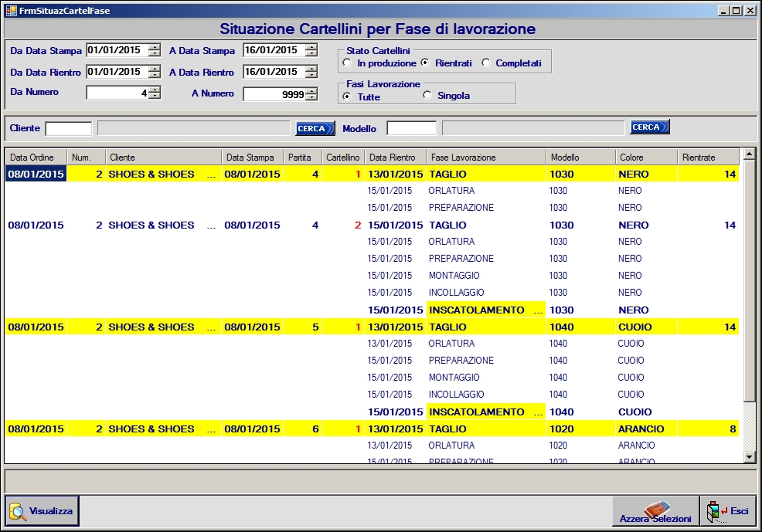This screenshot has width=762, height=532.
Task: Select the Tutte fasi lavorazione option
Action: click(x=347, y=96)
